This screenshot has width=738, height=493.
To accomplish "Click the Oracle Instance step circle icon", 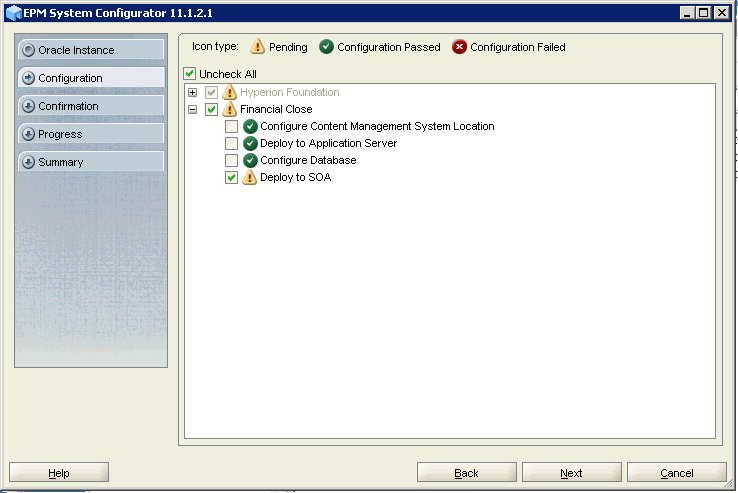I will click(x=28, y=50).
